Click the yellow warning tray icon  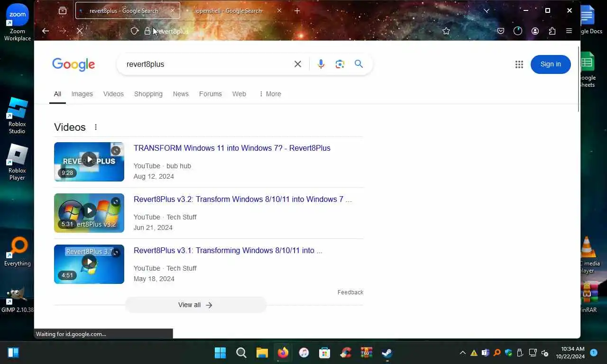tap(474, 353)
